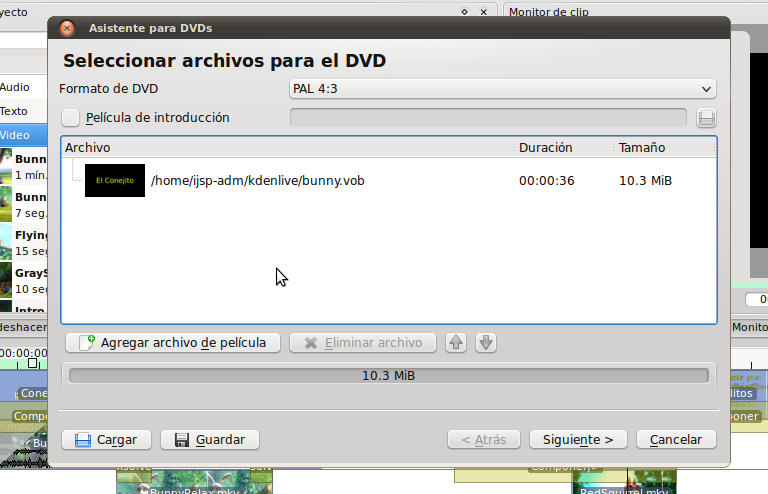Click the floppy icon on Guardar button
This screenshot has height=494, width=768.
coord(182,440)
